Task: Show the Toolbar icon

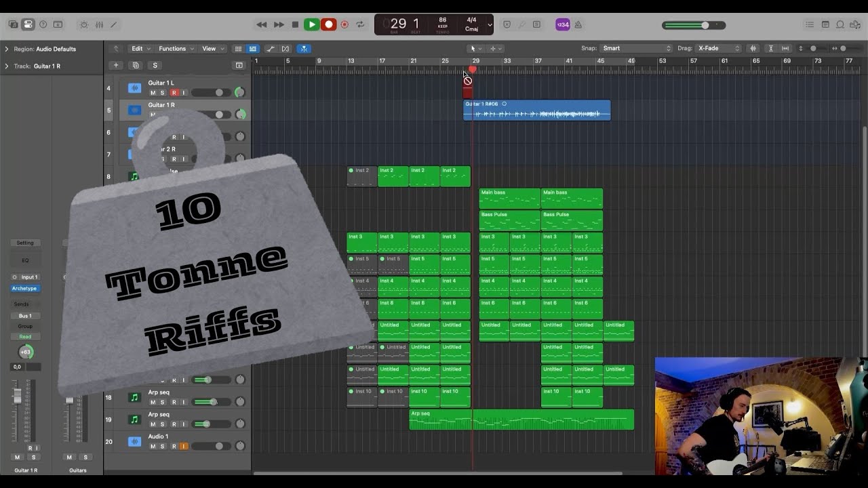Action: click(x=58, y=24)
